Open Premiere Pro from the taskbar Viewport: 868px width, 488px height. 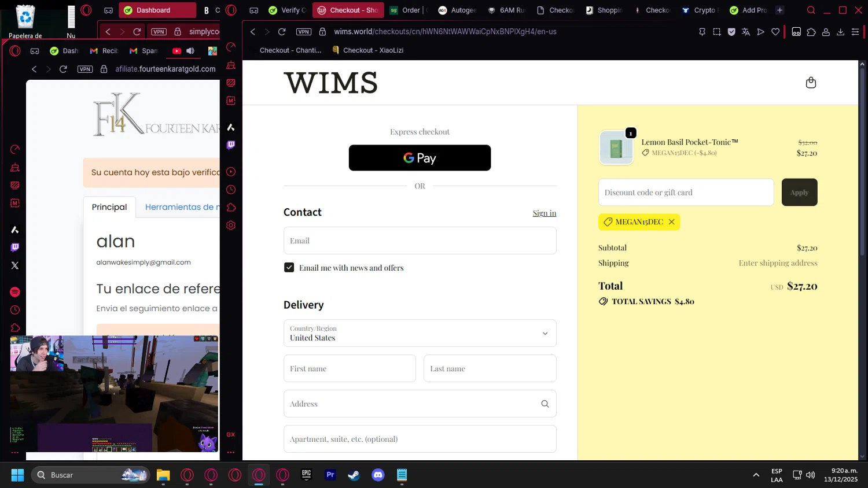click(x=330, y=475)
